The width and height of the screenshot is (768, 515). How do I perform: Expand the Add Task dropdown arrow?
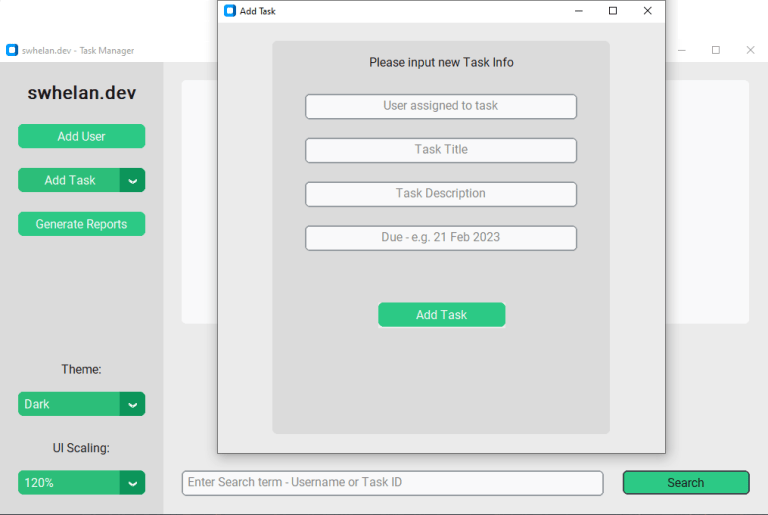pos(132,180)
